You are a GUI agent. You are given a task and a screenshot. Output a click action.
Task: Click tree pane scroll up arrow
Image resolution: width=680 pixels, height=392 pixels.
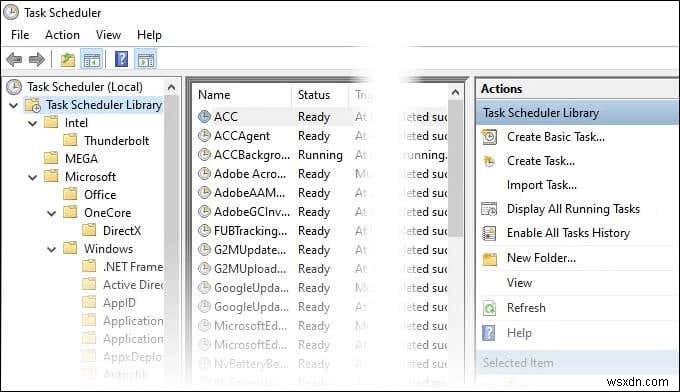pyautogui.click(x=172, y=88)
